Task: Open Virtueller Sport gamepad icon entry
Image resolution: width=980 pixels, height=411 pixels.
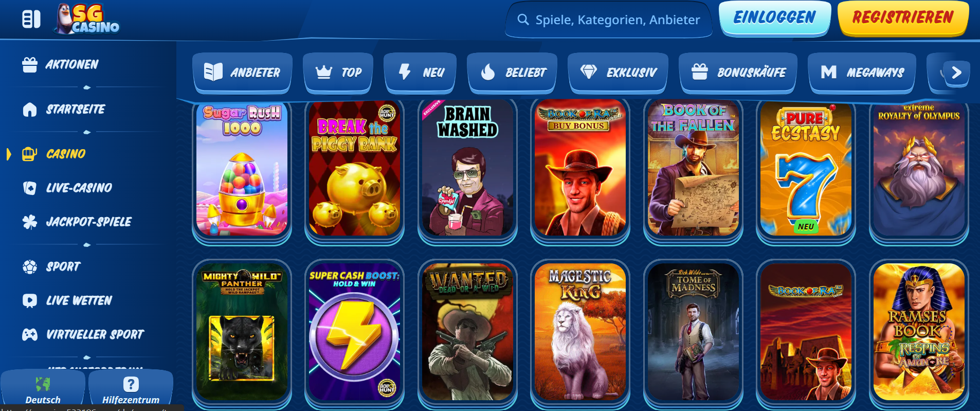Action: pyautogui.click(x=30, y=334)
